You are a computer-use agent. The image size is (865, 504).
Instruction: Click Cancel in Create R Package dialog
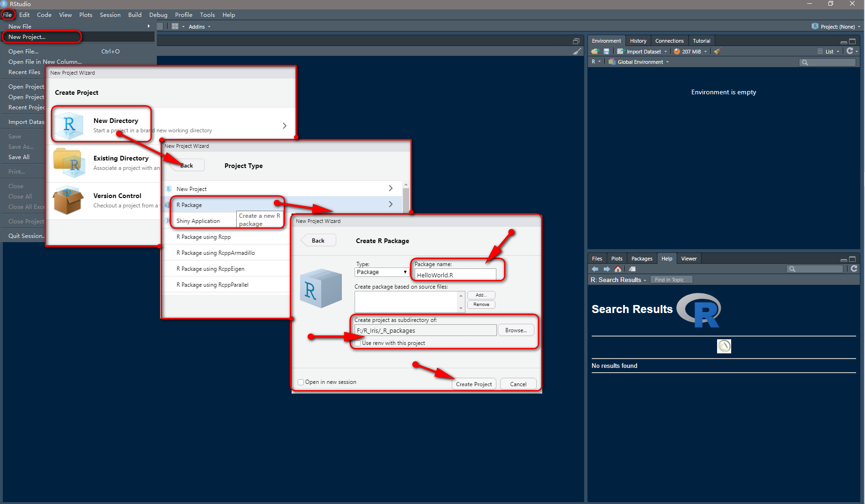coord(518,384)
